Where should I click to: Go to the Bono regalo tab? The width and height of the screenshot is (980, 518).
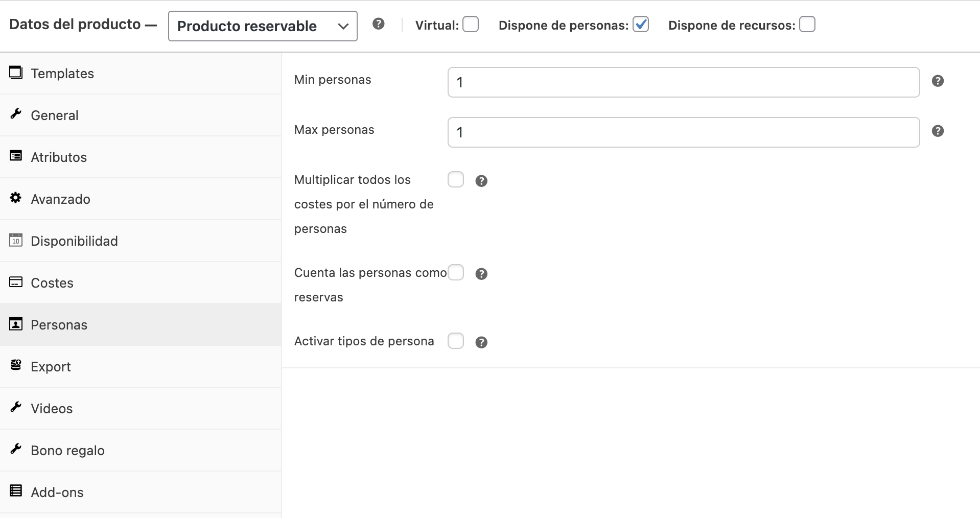[x=67, y=450]
